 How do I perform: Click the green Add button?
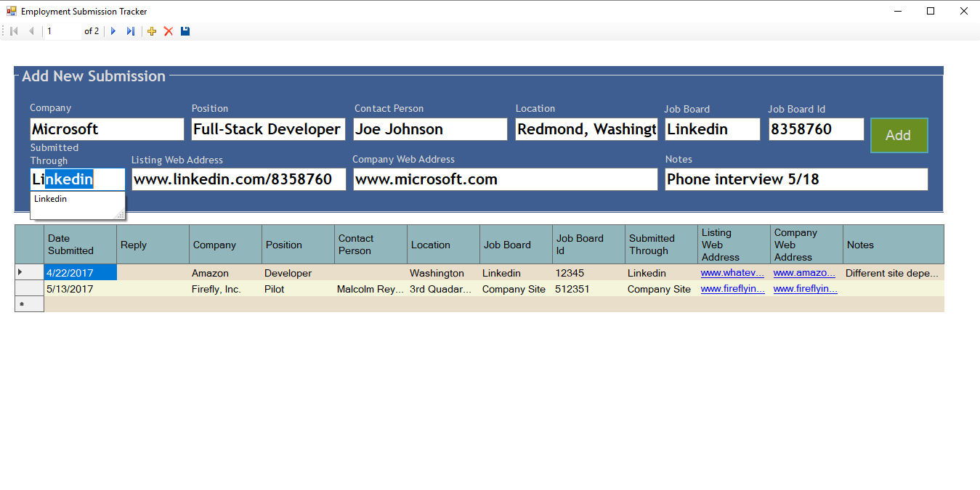pos(899,135)
